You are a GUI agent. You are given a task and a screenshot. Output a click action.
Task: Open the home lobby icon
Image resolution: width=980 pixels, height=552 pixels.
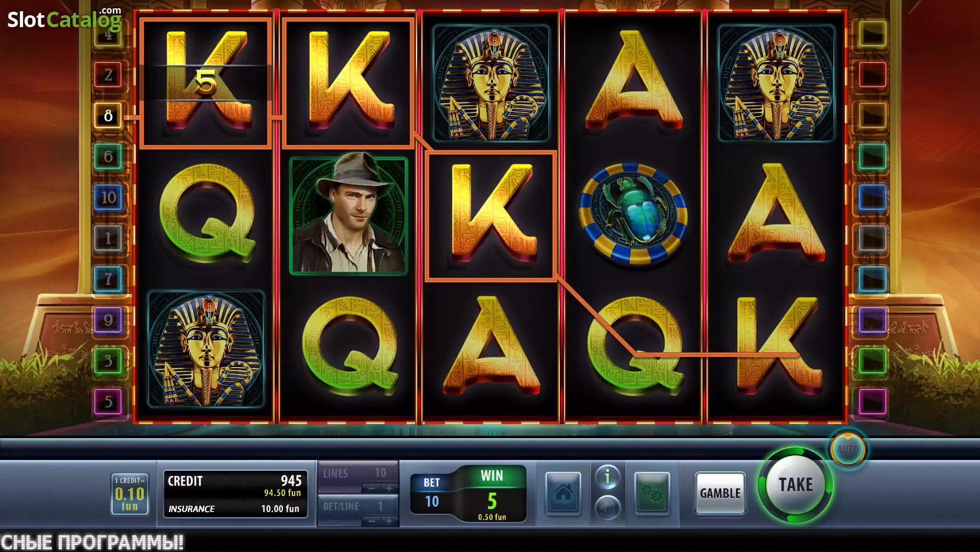(x=563, y=493)
